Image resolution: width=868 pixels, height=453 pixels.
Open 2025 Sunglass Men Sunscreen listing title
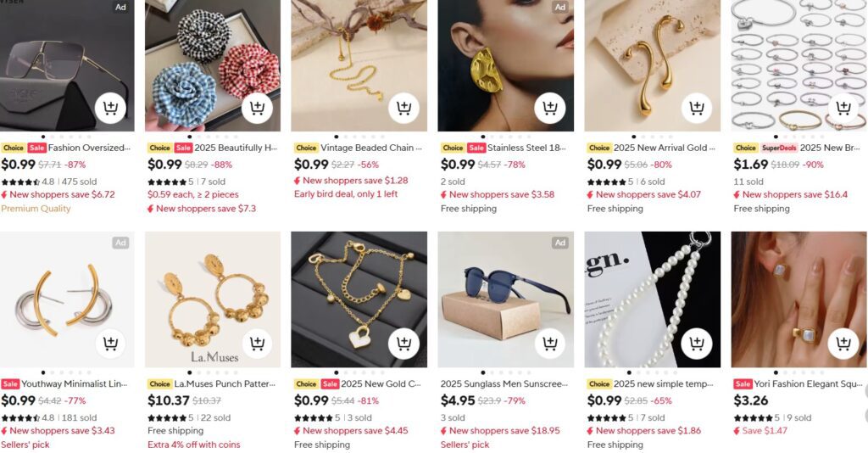point(504,383)
